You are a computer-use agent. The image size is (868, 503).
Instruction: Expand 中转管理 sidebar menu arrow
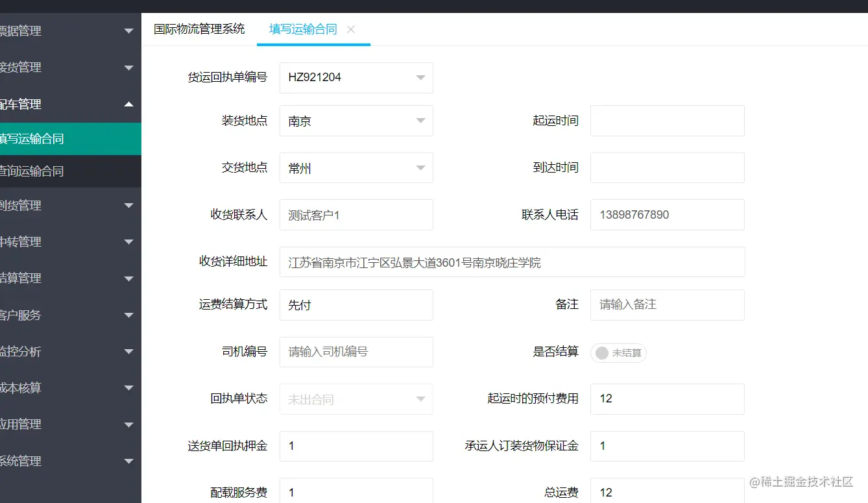[128, 242]
